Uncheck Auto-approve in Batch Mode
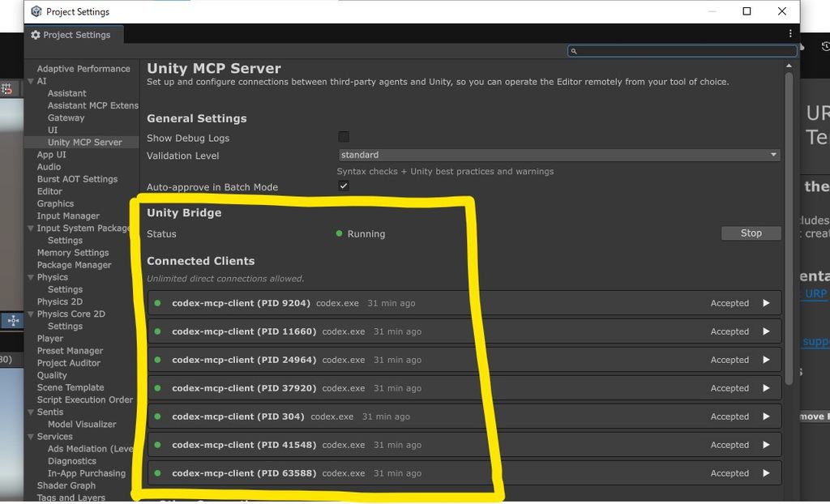 (344, 186)
